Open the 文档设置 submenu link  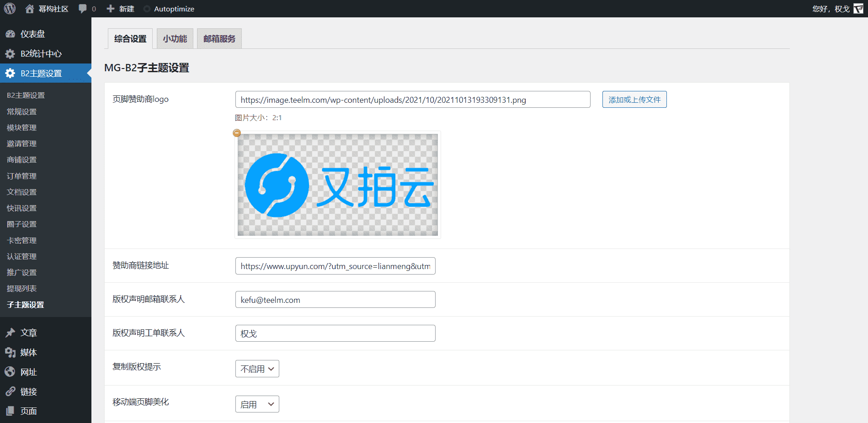21,192
